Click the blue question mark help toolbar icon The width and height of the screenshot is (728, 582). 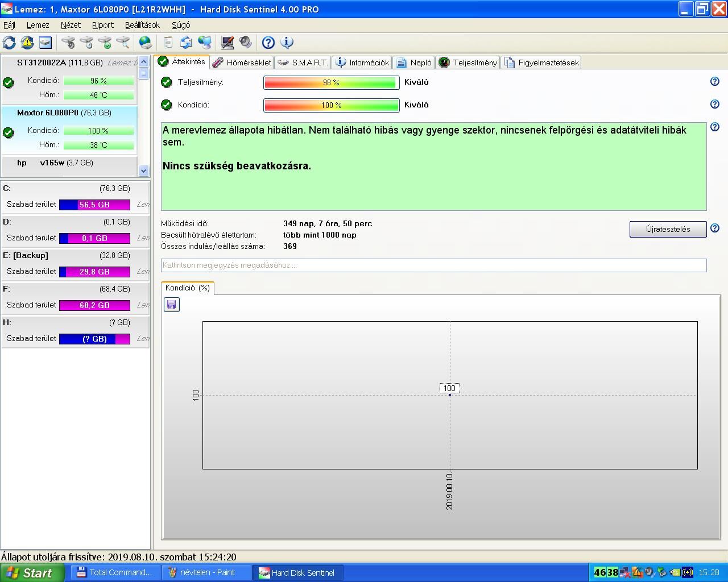268,43
